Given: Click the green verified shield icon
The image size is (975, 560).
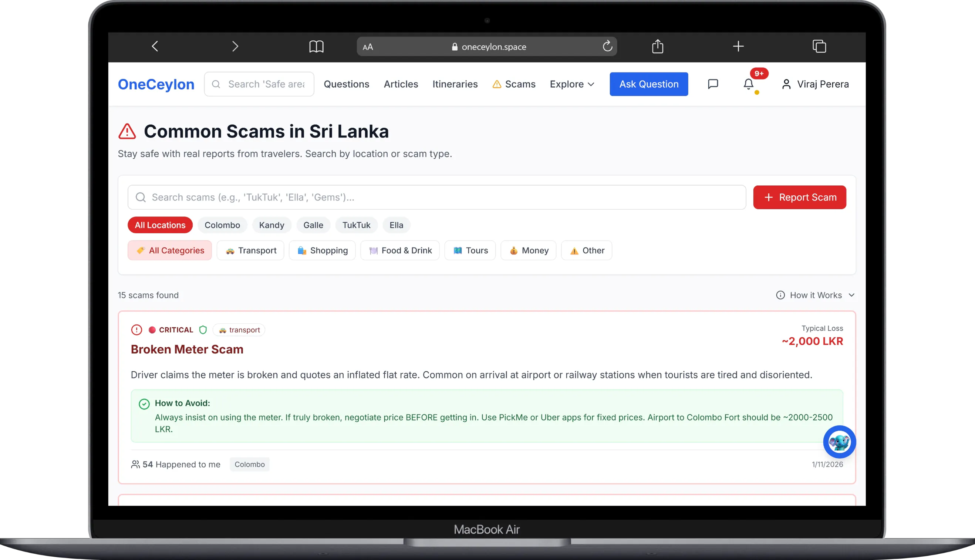Looking at the screenshot, I should tap(203, 330).
